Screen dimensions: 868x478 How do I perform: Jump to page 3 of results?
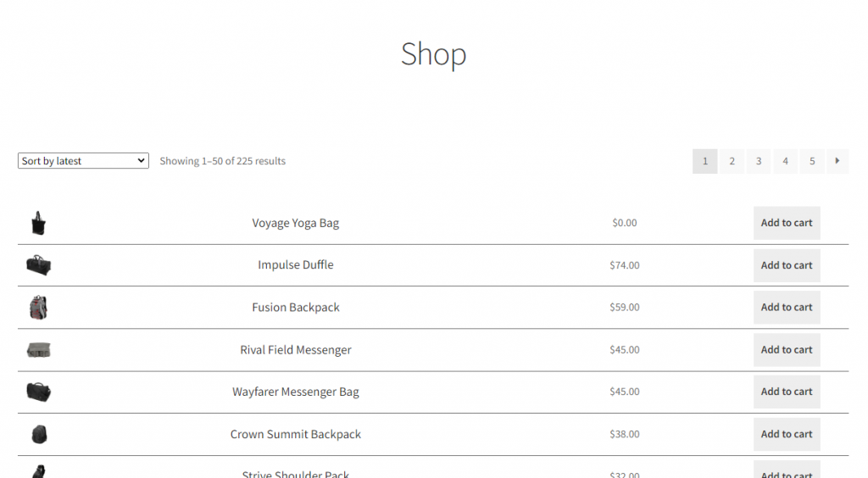(x=759, y=161)
